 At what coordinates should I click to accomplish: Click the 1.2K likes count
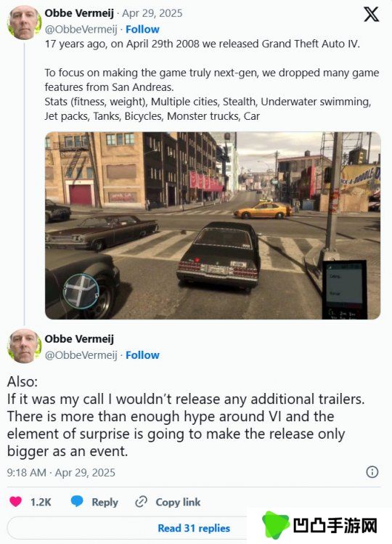[x=41, y=502]
